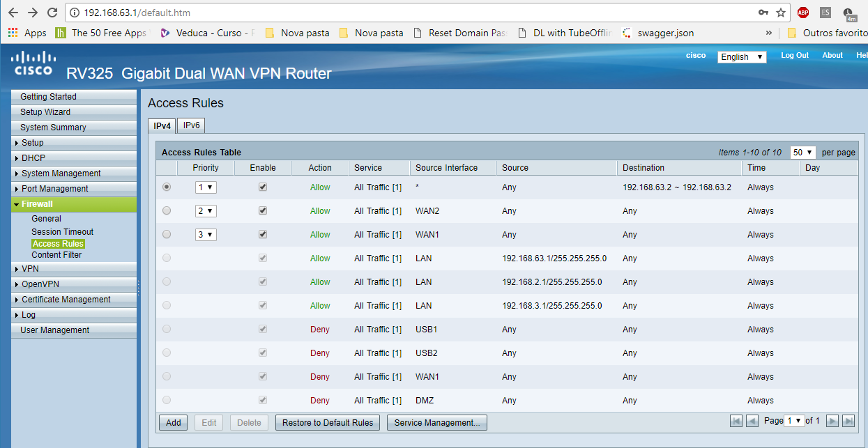Open the Chrome Apps launcher icon
This screenshot has height=448, width=868.
tap(13, 32)
